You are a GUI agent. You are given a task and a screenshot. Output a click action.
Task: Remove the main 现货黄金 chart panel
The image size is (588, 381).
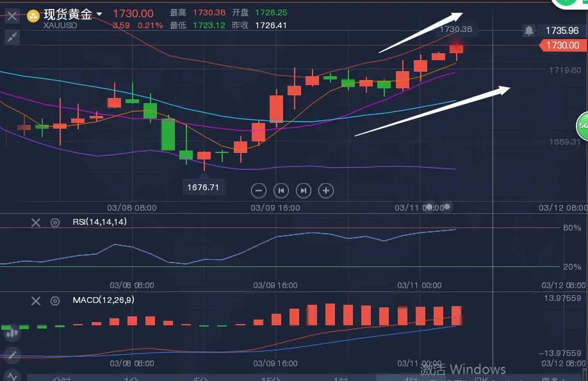(12, 15)
